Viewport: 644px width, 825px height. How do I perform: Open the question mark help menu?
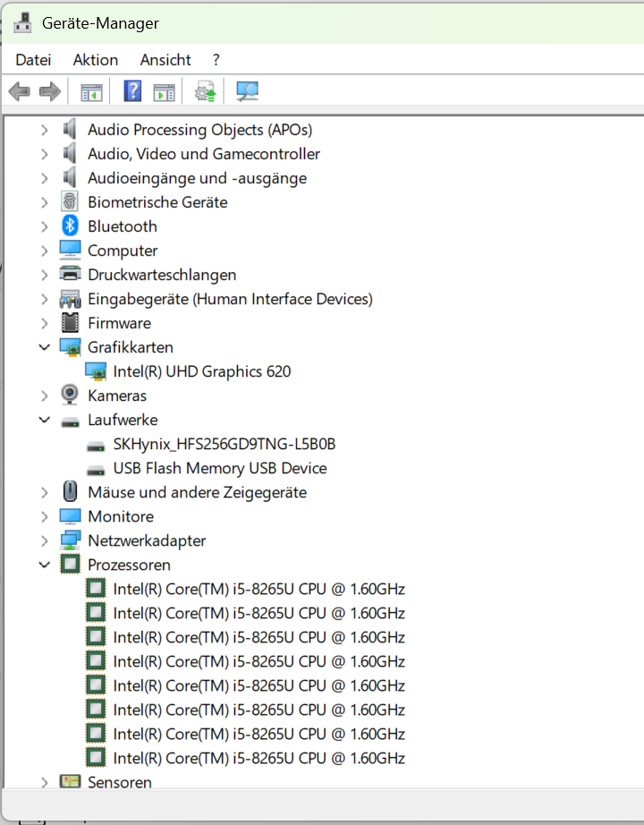pos(216,60)
